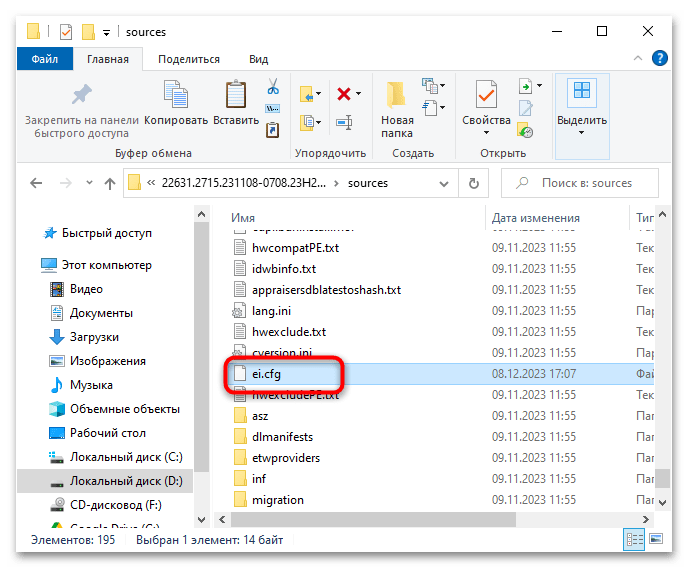This screenshot has height=568, width=688.
Task: Open the Файл menu tab
Action: (44, 59)
